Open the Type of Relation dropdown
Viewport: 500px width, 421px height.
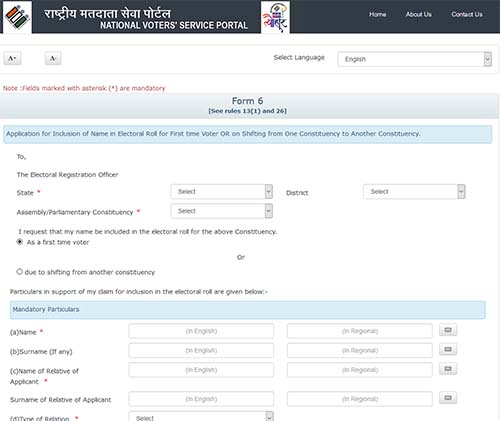tap(201, 417)
